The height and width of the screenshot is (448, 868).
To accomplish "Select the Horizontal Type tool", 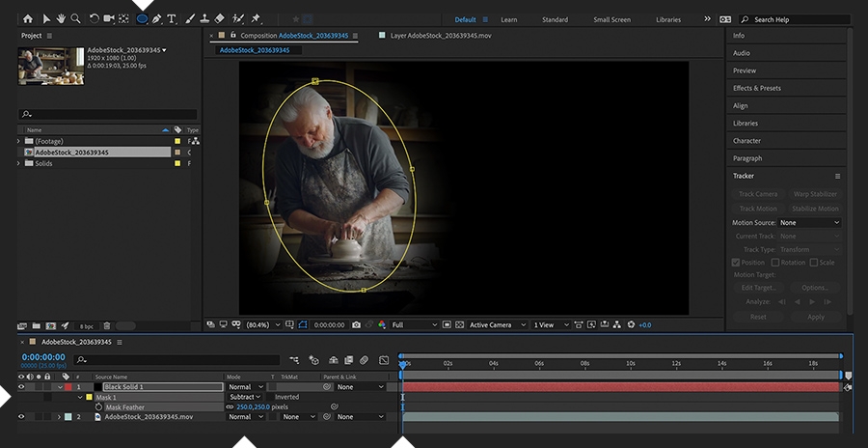I will click(x=172, y=18).
